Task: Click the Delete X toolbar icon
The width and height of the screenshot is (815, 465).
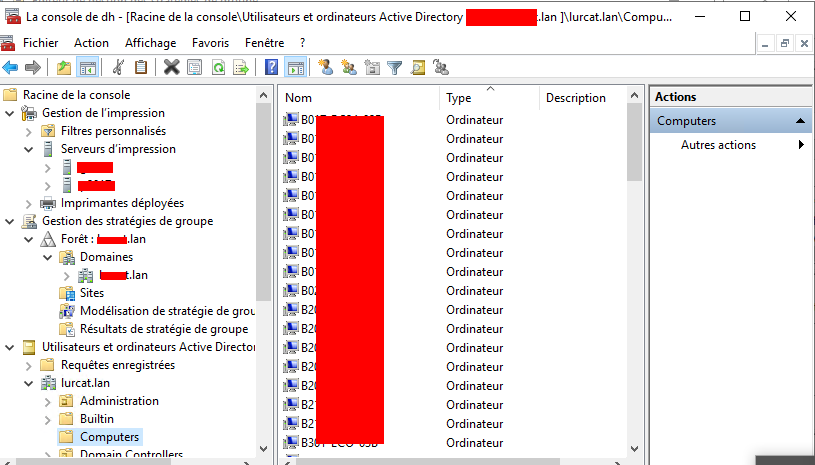Action: coord(171,68)
